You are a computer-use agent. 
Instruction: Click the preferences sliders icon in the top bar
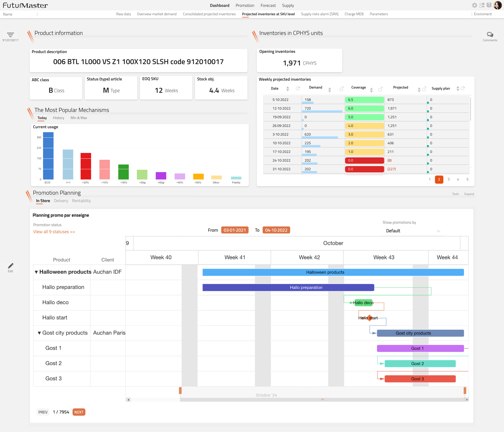(x=482, y=5)
